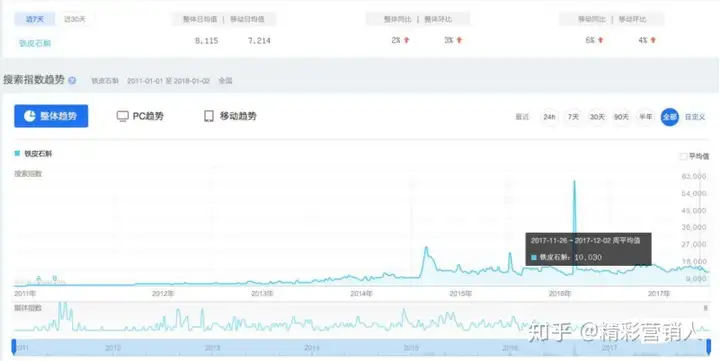Viewport: 720px width, 361px height.
Task: Enable the 平均值 checkbox
Action: tap(683, 157)
